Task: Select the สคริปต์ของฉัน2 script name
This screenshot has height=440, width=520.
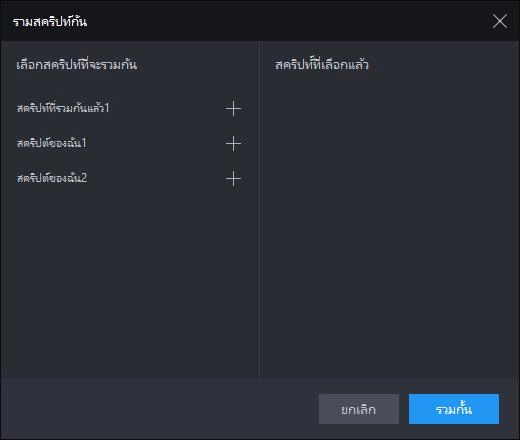Action: pyautogui.click(x=52, y=178)
